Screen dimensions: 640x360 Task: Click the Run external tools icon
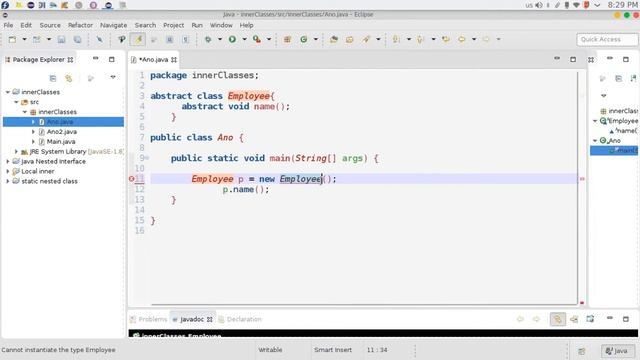pyautogui.click(x=257, y=39)
